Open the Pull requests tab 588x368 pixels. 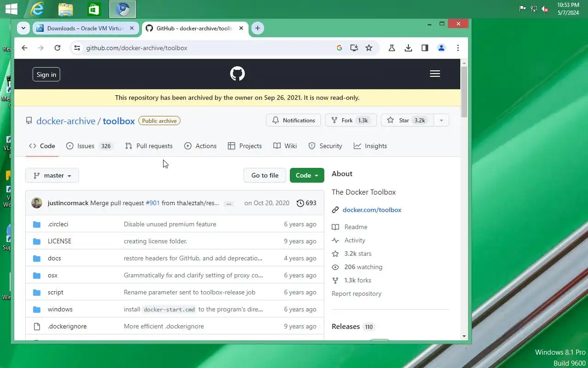click(149, 146)
